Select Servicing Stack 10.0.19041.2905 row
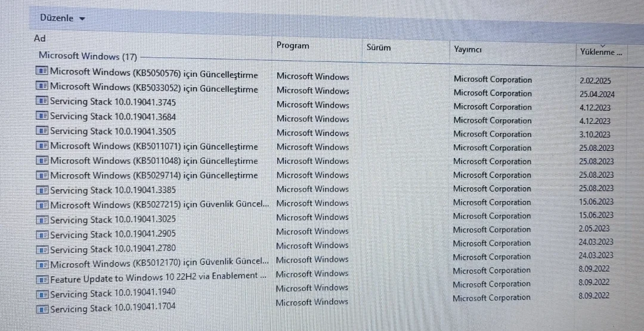The height and width of the screenshot is (331, 644). pos(113,234)
